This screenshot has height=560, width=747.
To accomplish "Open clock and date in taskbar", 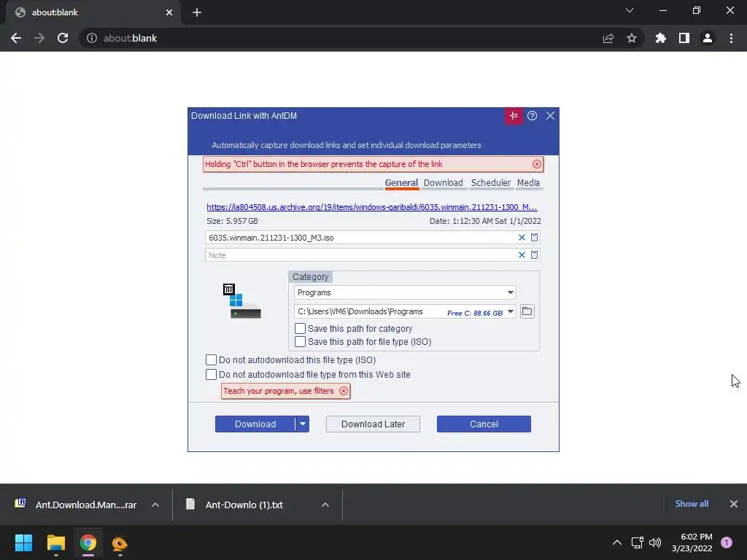I will click(x=692, y=542).
